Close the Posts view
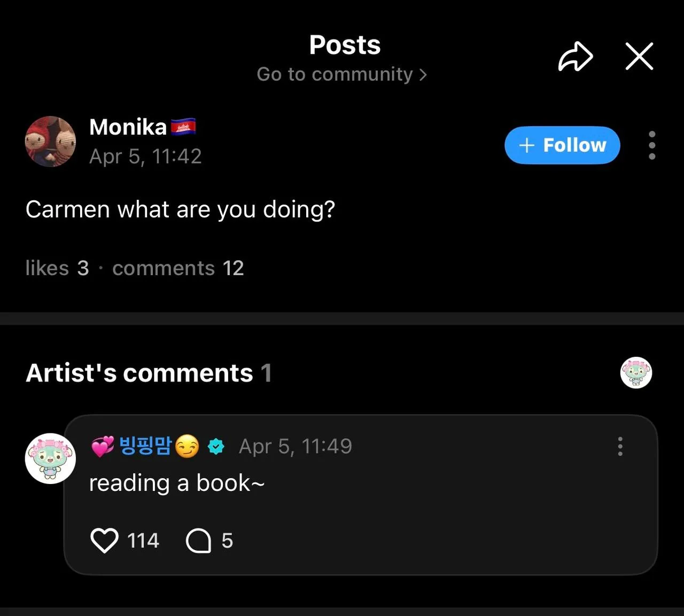Image resolution: width=684 pixels, height=616 pixels. tap(639, 57)
